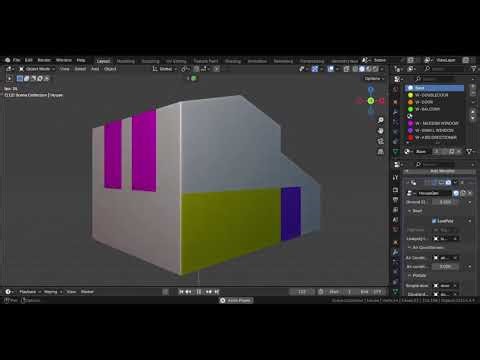Open the Keying timeline dropdown
Screen dimensions: 480x360
point(52,292)
